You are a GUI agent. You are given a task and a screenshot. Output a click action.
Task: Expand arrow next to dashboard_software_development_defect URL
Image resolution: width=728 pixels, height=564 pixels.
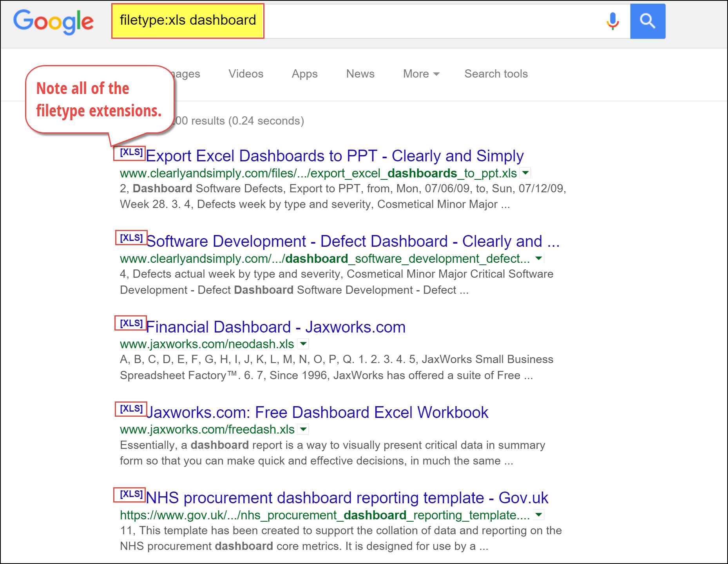coord(539,258)
